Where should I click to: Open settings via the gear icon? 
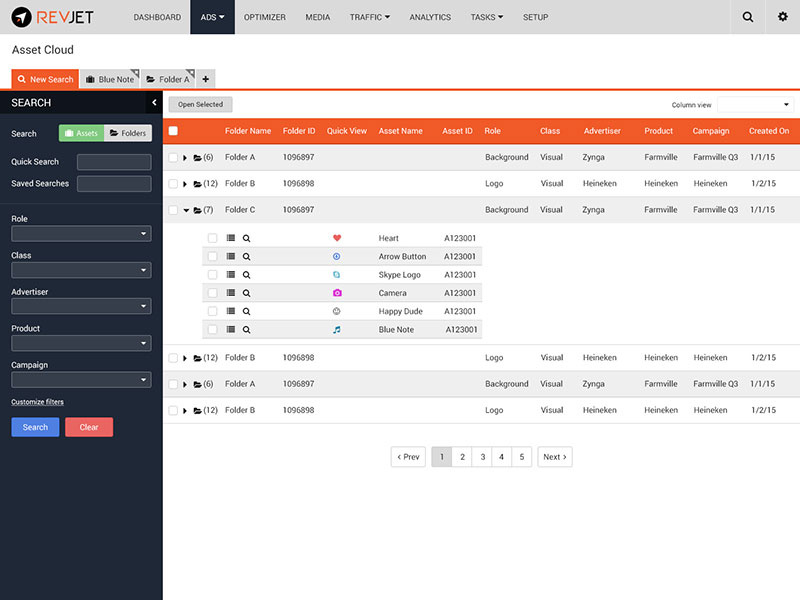coord(782,17)
